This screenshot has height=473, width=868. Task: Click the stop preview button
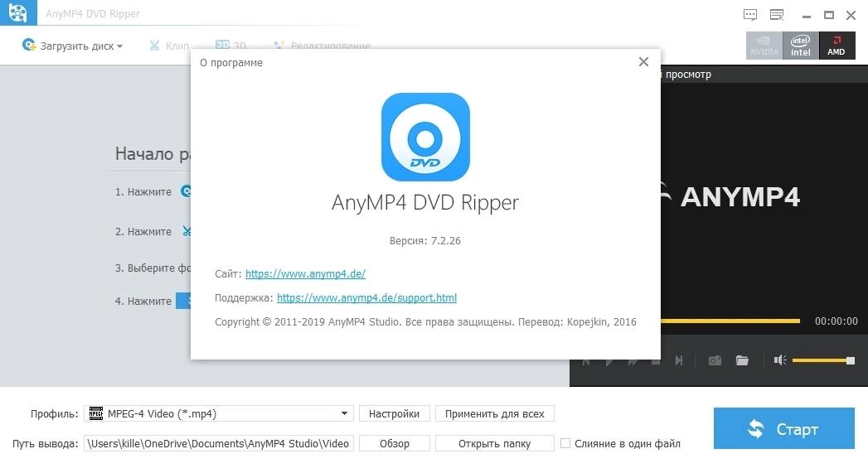[656, 361]
